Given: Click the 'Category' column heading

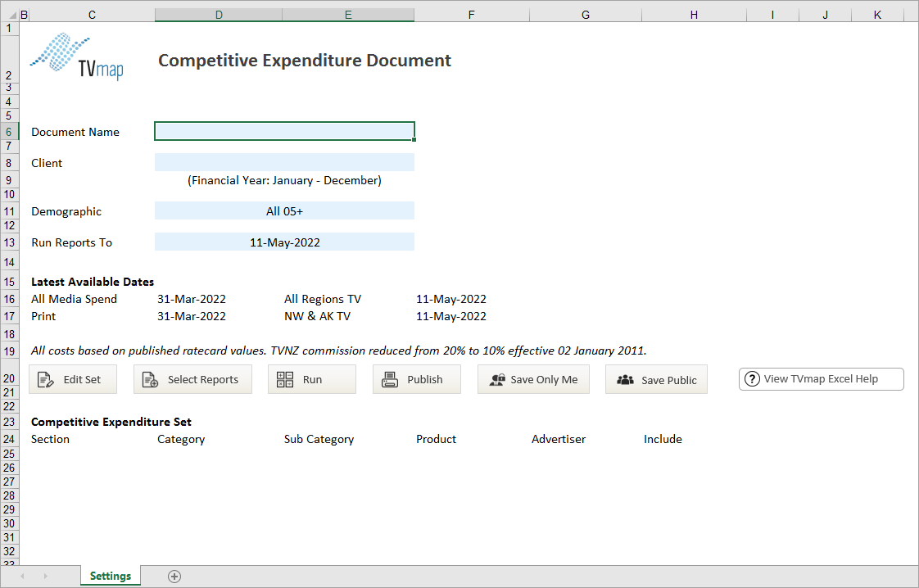Looking at the screenshot, I should tap(181, 439).
